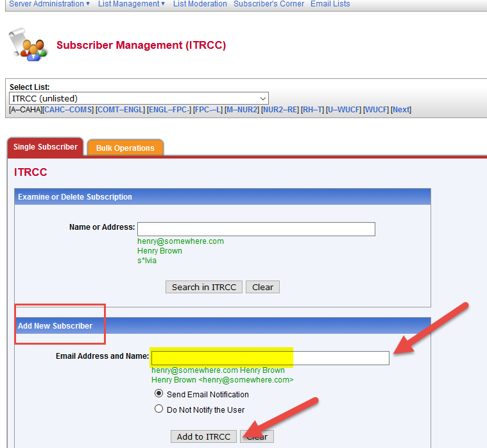Click example 'Henry Brown <henry@somewhere.com>'
The image size is (487, 448).
tap(223, 380)
